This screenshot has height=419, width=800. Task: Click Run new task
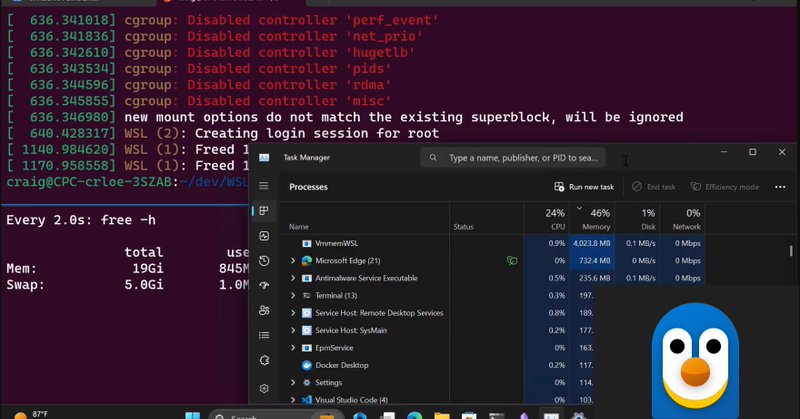pyautogui.click(x=584, y=187)
